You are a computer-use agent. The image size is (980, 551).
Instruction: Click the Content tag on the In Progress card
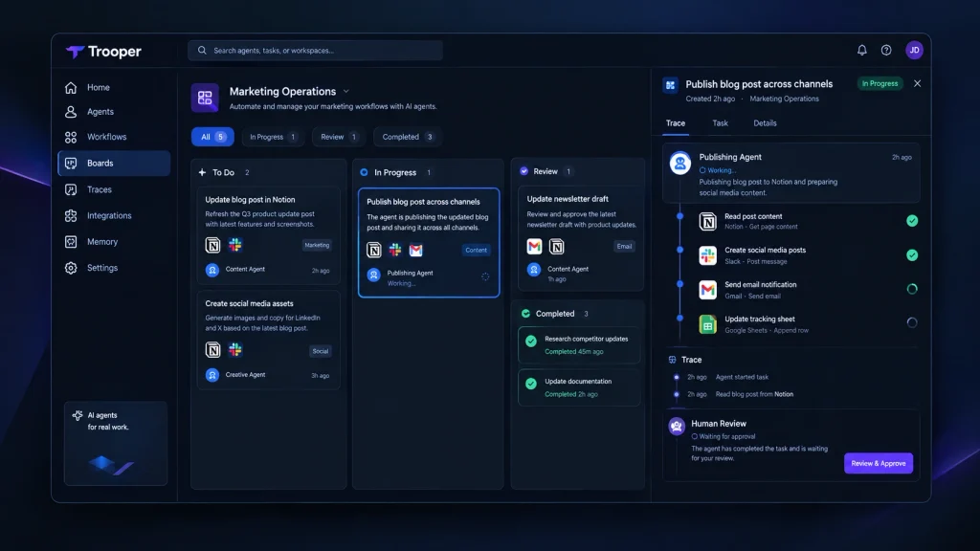tap(476, 250)
